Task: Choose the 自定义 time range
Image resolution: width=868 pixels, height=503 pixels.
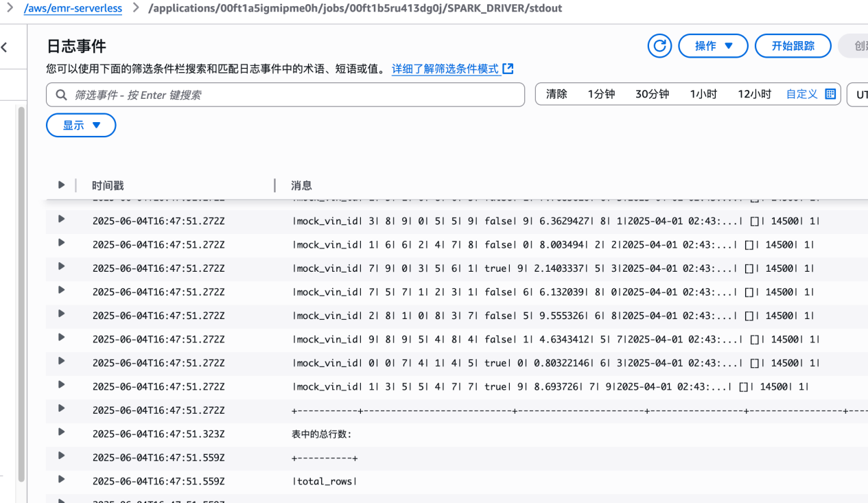Action: point(801,94)
